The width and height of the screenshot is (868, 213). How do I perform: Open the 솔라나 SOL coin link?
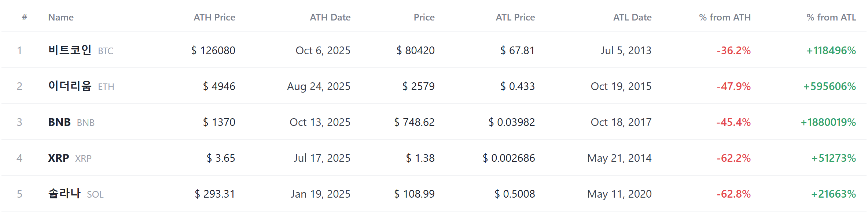(x=76, y=194)
